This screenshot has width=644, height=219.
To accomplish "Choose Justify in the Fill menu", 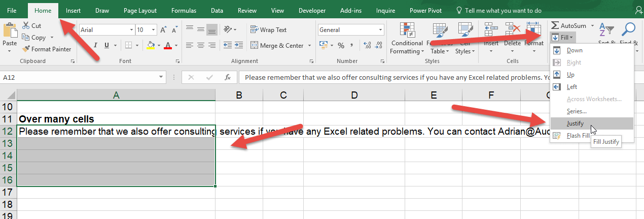I will click(x=592, y=123).
